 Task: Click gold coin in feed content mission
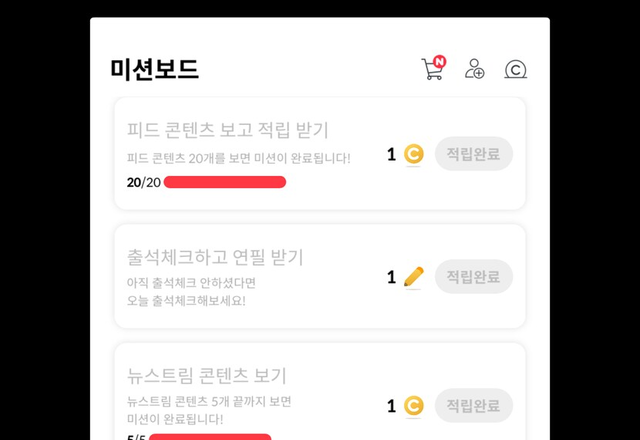[414, 154]
